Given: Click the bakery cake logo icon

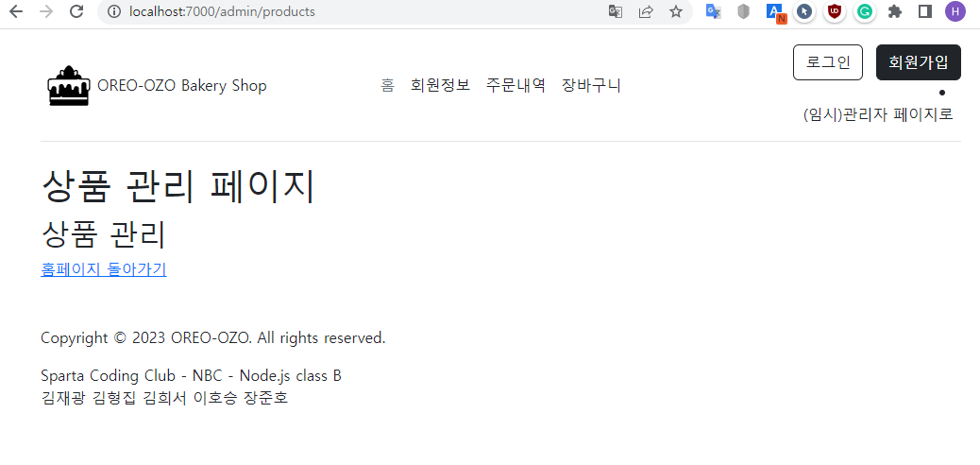Looking at the screenshot, I should [x=69, y=86].
